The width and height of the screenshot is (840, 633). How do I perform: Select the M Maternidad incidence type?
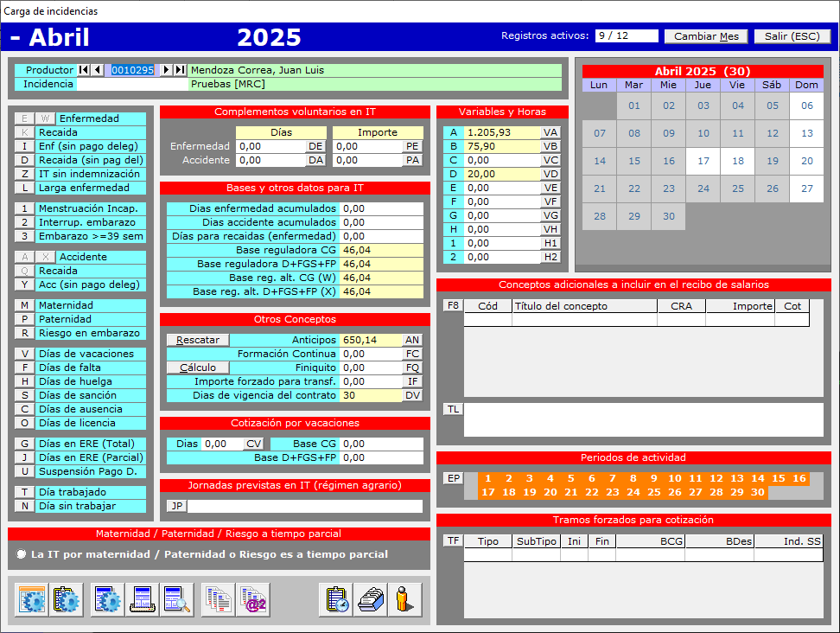(x=25, y=305)
